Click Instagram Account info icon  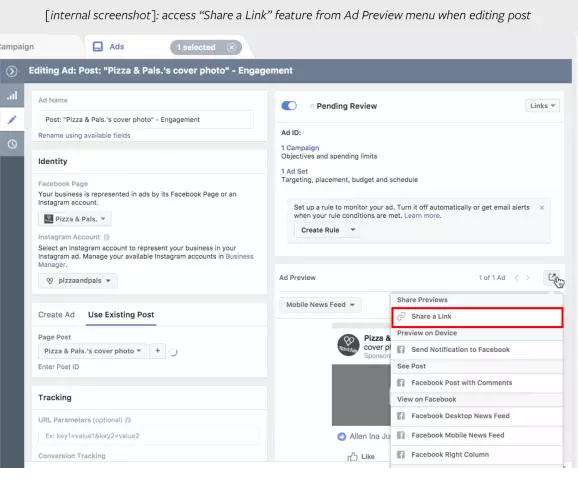107,237
